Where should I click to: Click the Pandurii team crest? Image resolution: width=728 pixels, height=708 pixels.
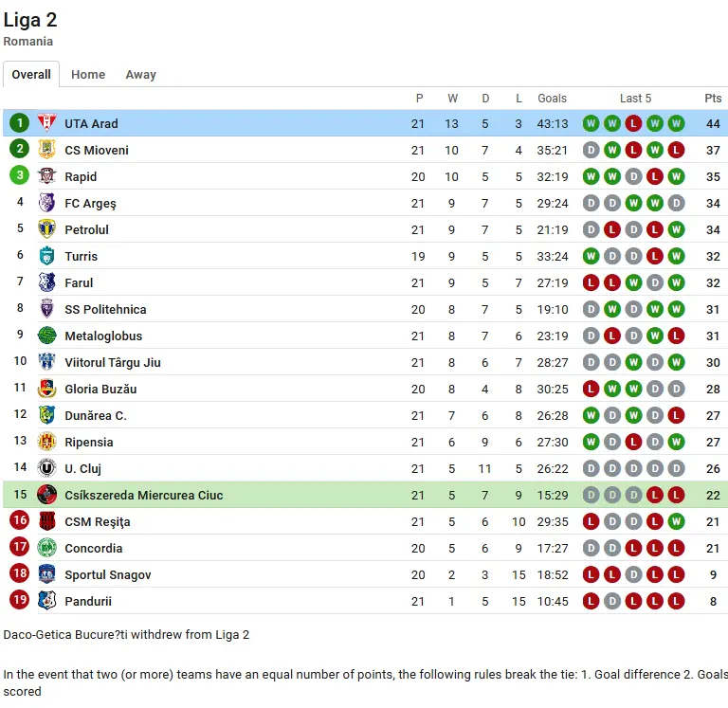(x=46, y=600)
